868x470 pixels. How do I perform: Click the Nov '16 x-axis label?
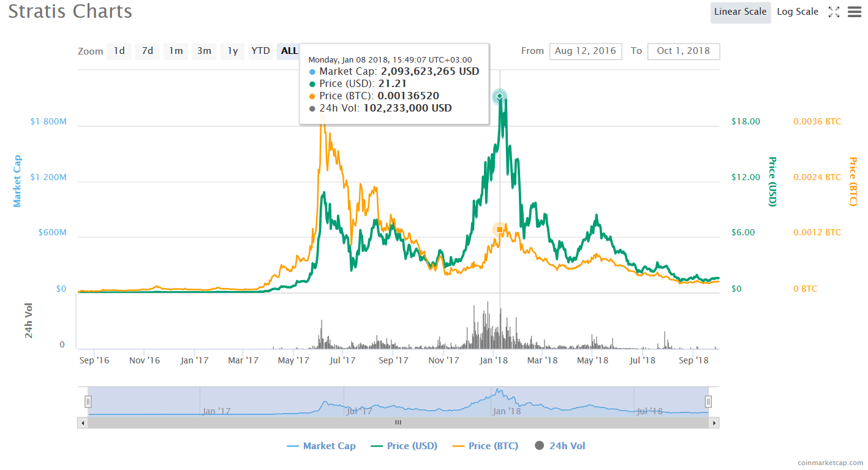tap(145, 360)
